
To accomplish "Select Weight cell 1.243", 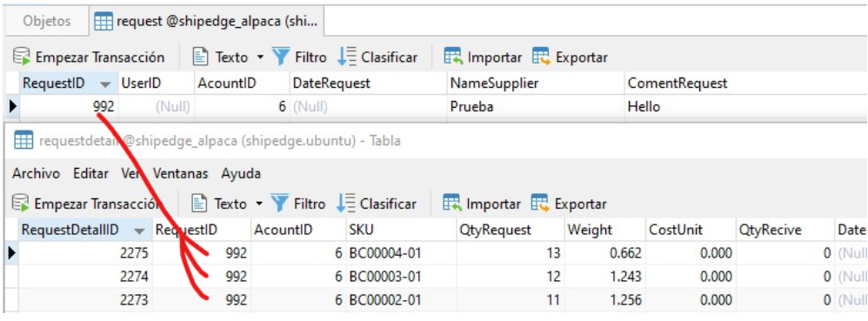I will pos(605,277).
